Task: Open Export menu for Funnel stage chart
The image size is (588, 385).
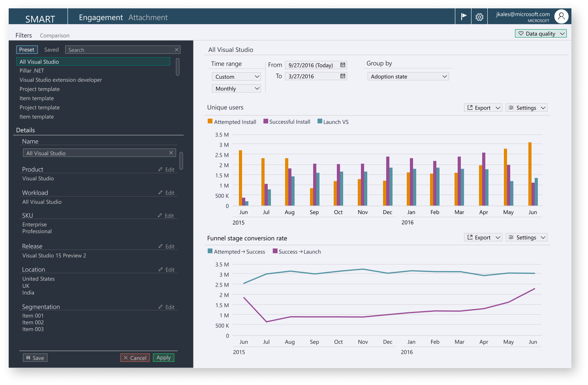Action: pyautogui.click(x=483, y=238)
